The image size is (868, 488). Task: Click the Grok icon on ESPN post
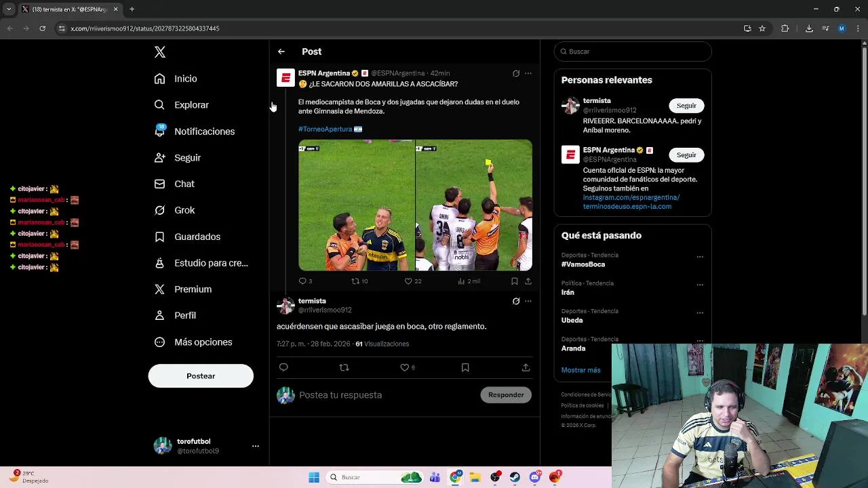pos(516,73)
